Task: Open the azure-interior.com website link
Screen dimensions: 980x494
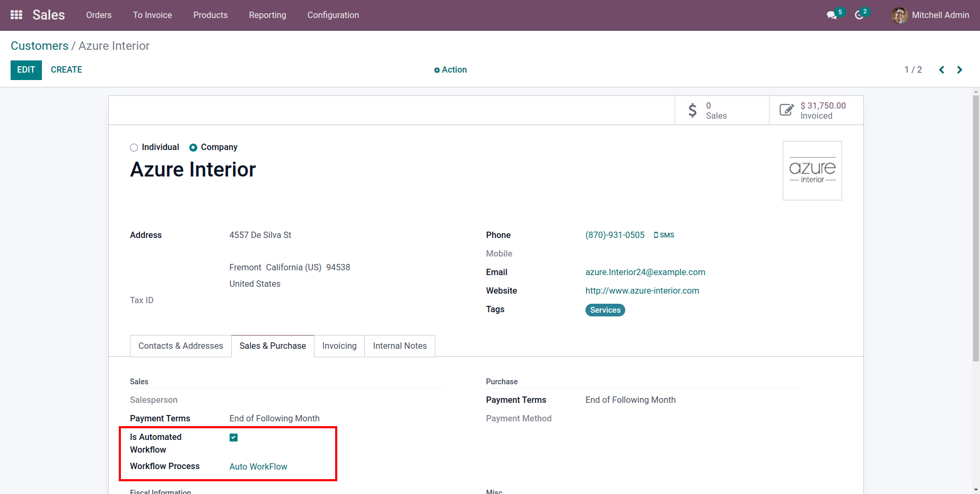Action: (x=642, y=290)
